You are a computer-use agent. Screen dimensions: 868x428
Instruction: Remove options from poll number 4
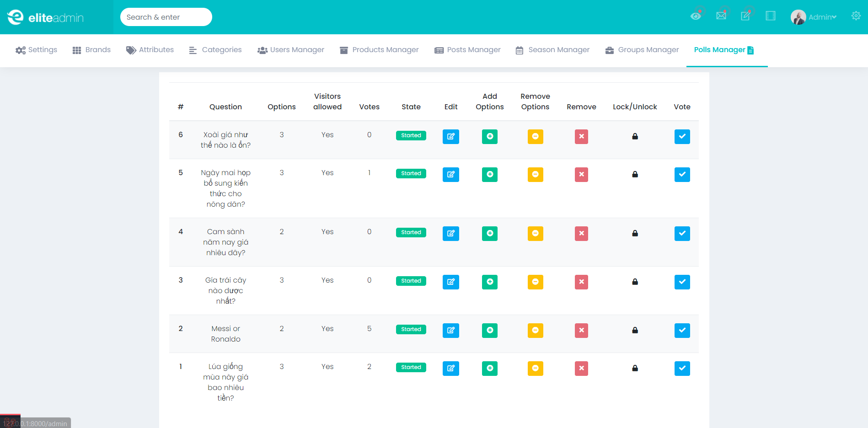point(535,233)
